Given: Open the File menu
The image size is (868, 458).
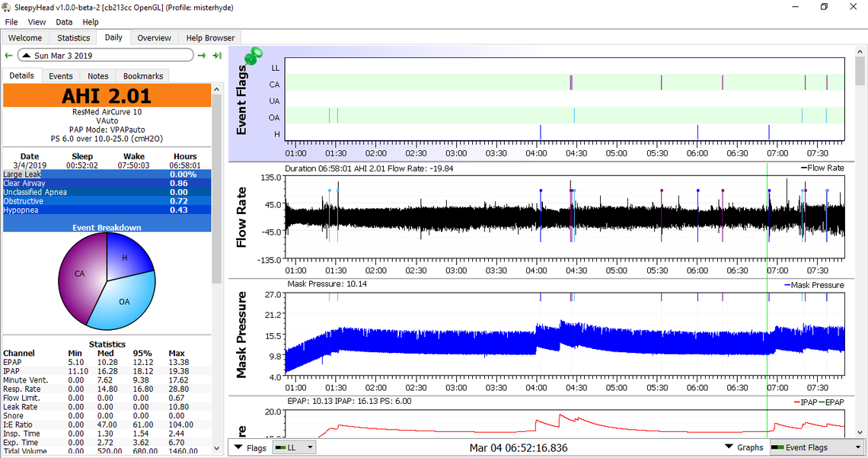Looking at the screenshot, I should [11, 22].
